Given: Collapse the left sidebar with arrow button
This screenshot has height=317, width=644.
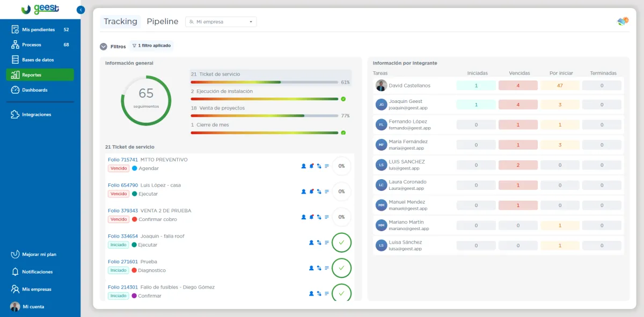Looking at the screenshot, I should point(81,10).
